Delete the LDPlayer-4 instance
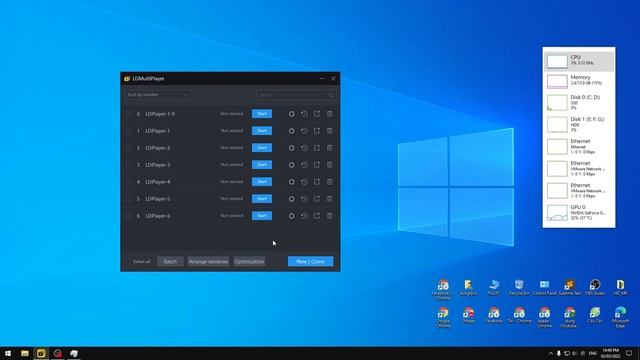 (x=329, y=182)
